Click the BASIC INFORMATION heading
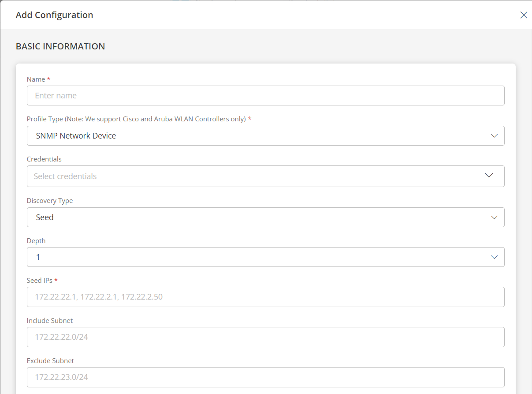 click(x=60, y=46)
